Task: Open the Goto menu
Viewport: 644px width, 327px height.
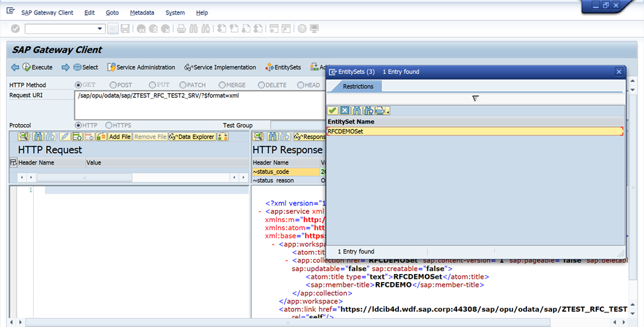Action: tap(112, 13)
